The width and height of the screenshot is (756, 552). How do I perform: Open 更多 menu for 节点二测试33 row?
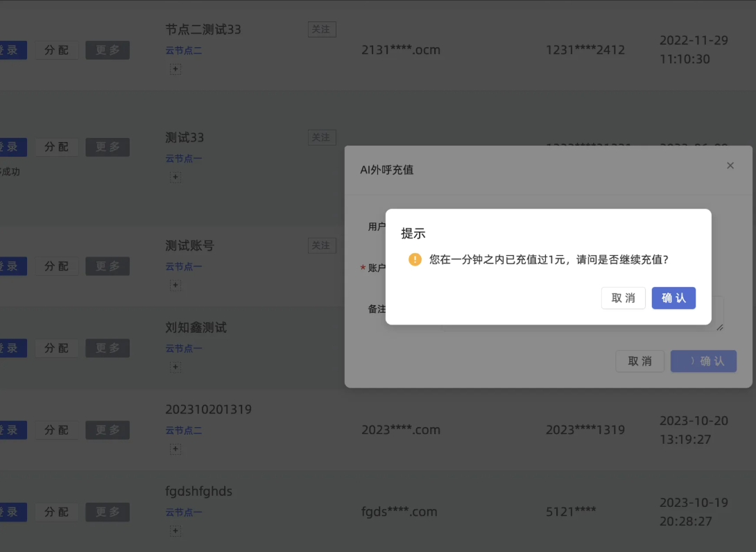point(108,50)
